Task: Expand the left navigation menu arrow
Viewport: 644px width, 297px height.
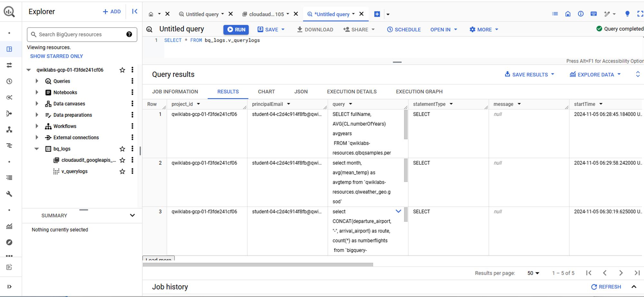Action: 9,286
